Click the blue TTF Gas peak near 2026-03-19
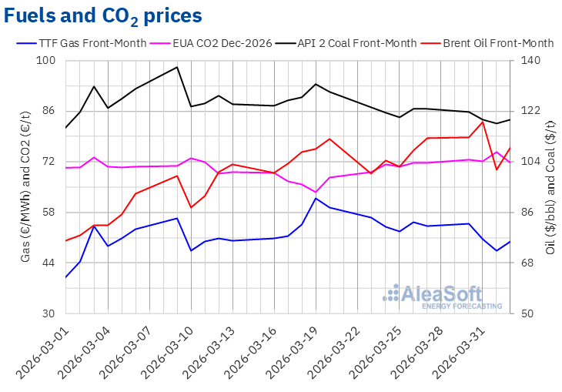 (x=316, y=198)
